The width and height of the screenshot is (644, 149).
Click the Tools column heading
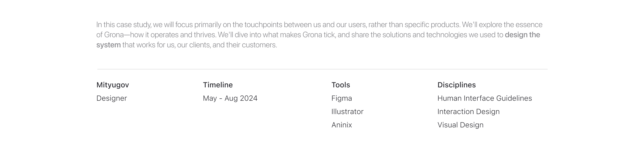(x=341, y=85)
